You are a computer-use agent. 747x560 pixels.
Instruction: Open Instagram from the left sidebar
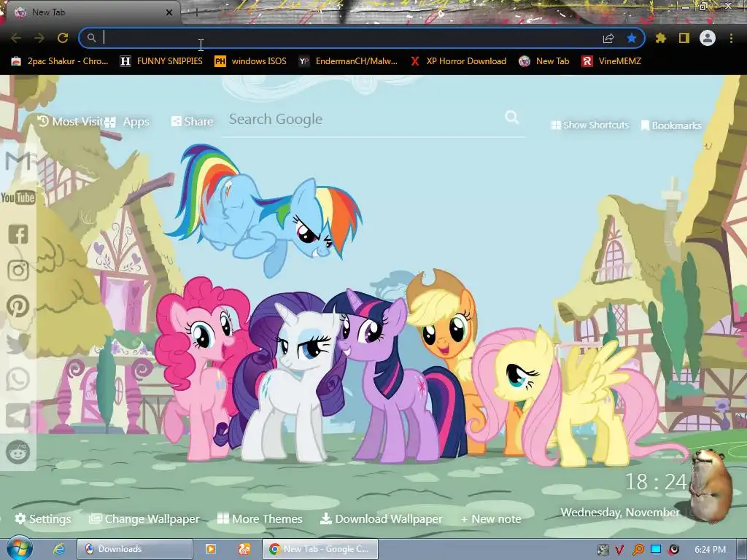pos(18,271)
